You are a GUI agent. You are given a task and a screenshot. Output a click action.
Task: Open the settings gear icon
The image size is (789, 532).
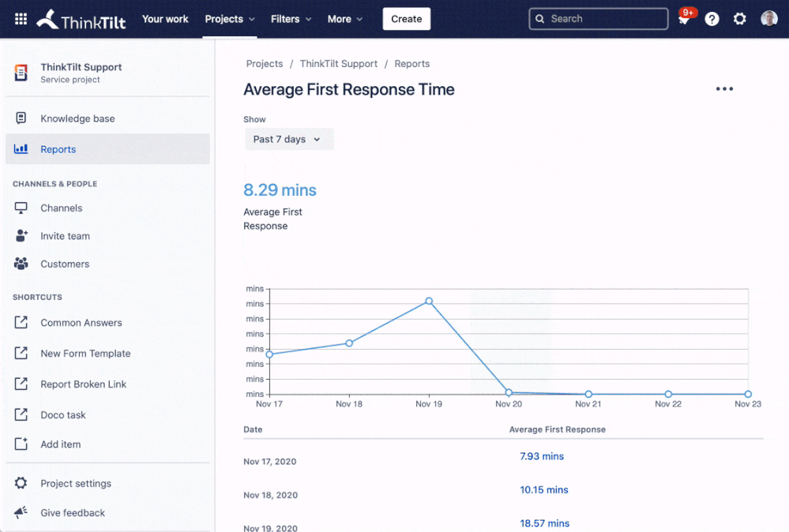[739, 19]
